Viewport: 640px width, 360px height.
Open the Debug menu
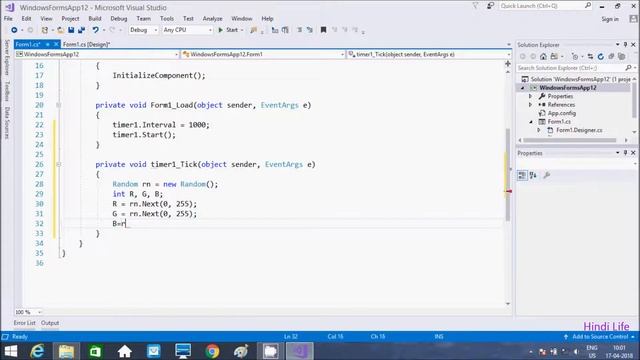(x=119, y=19)
